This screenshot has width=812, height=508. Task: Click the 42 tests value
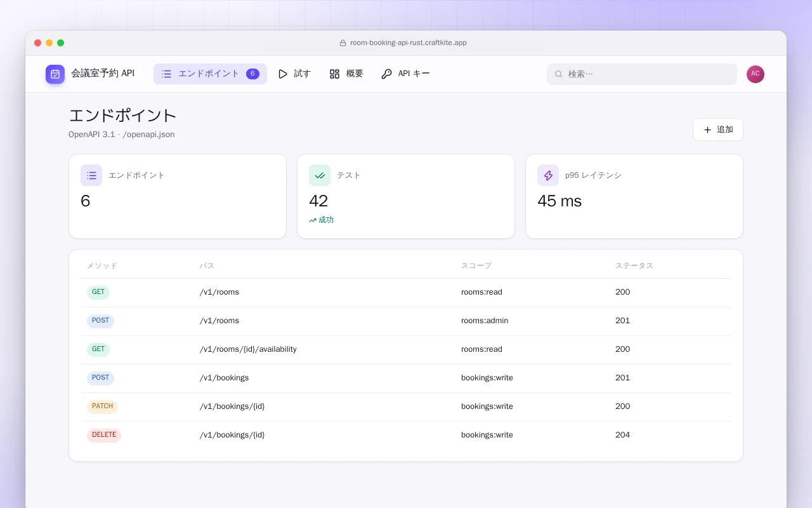pyautogui.click(x=318, y=201)
